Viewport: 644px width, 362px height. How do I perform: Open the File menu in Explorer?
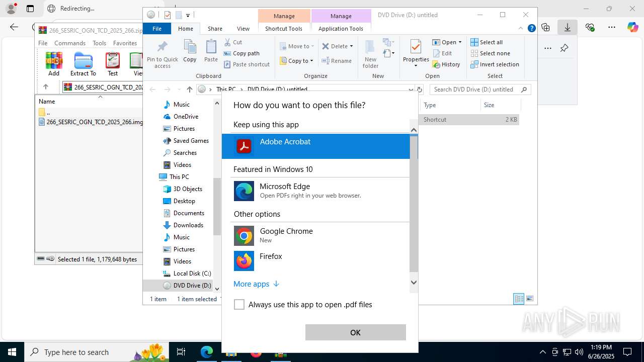[x=157, y=29]
